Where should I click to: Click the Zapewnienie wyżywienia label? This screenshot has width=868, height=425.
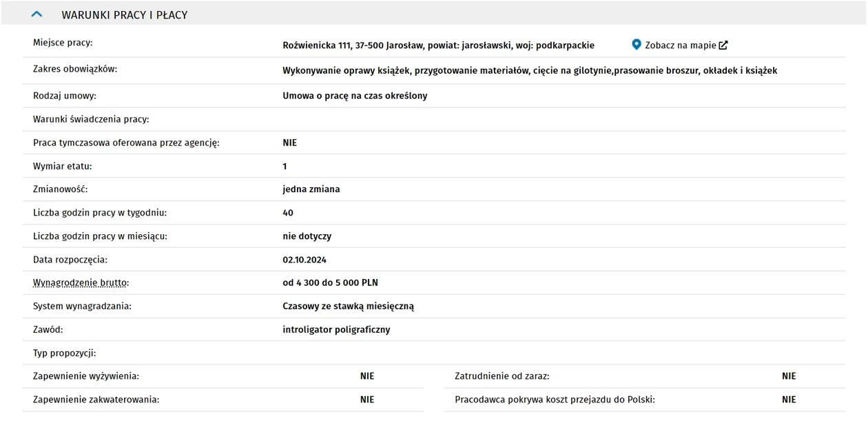coord(86,376)
